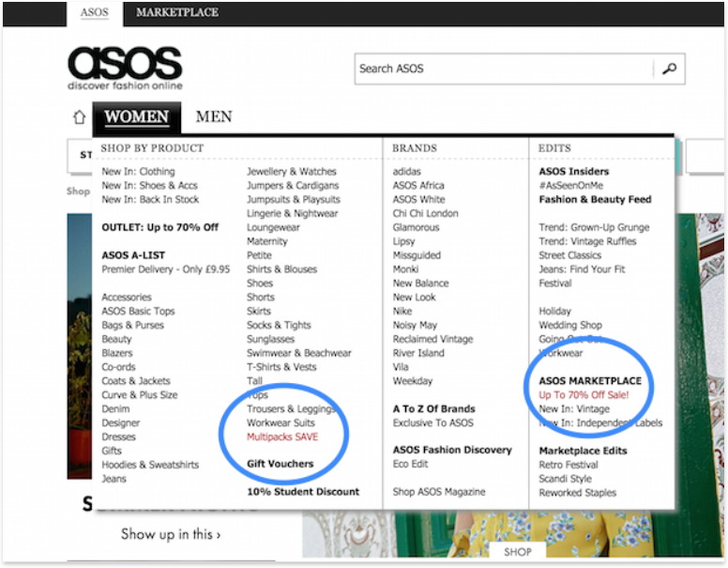Open Wedding Shop edit
The height and width of the screenshot is (568, 728).
570,325
